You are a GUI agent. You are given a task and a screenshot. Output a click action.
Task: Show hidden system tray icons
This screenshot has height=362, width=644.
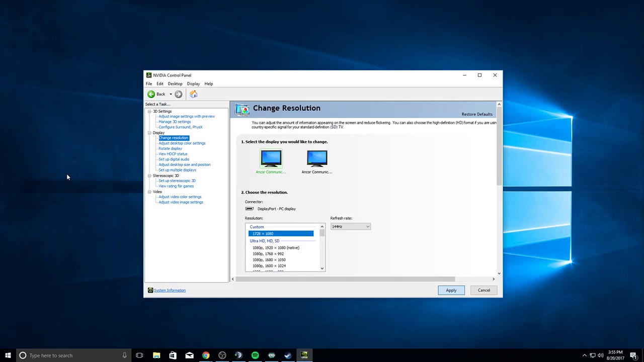[x=585, y=355]
